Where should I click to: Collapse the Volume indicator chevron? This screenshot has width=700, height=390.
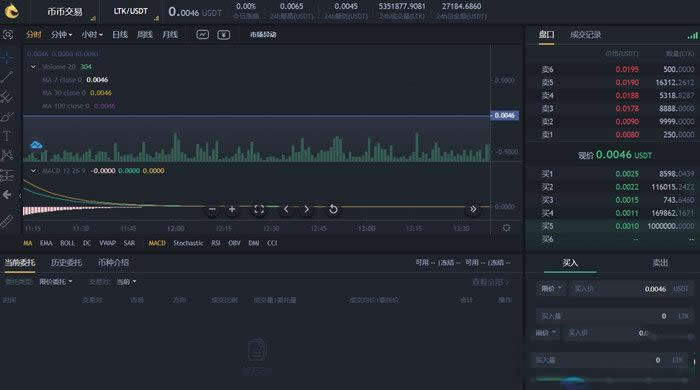click(33, 67)
